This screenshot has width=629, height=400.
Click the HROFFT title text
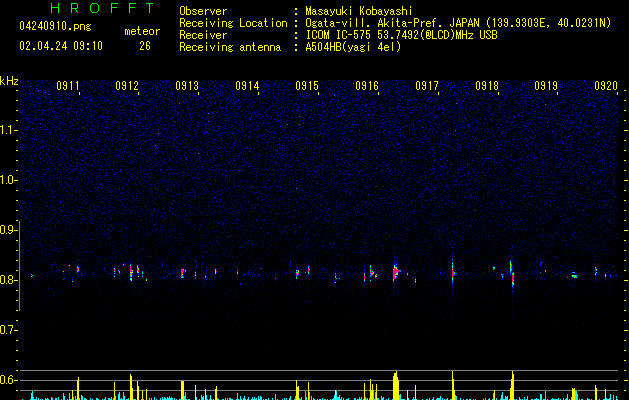pyautogui.click(x=103, y=8)
